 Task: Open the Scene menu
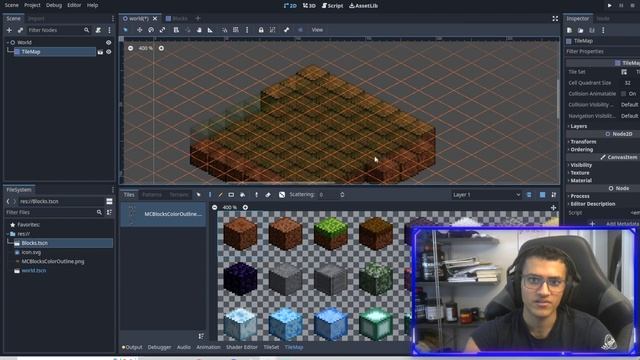11,5
